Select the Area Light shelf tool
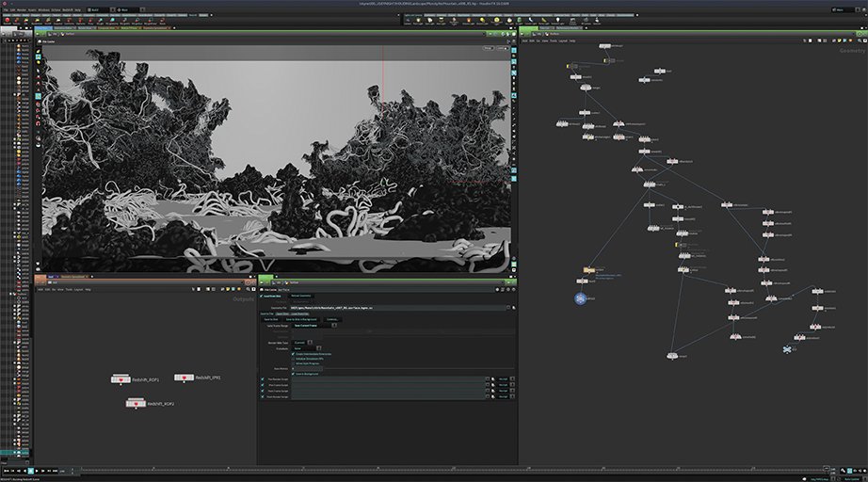 (441, 21)
